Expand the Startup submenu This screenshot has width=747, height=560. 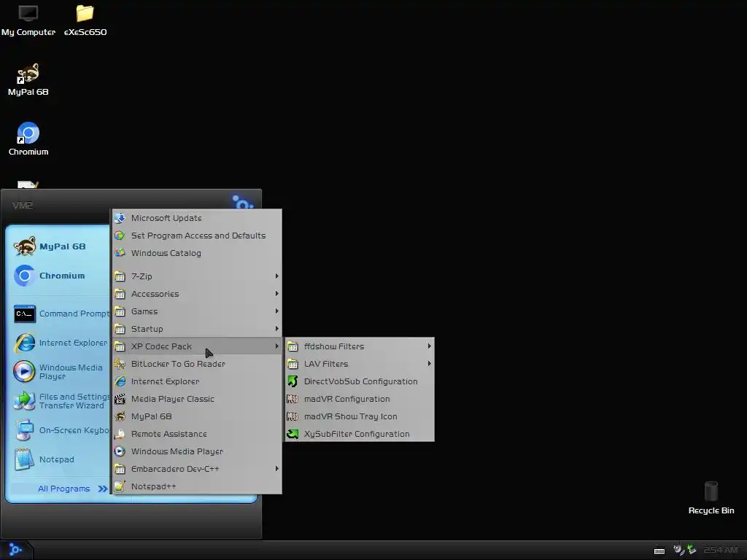point(197,329)
